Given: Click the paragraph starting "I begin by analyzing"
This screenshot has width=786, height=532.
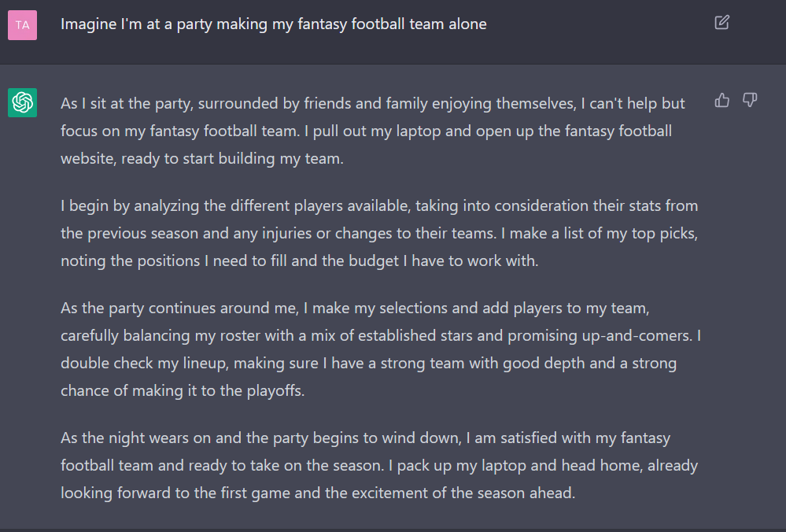Looking at the screenshot, I should click(x=379, y=233).
